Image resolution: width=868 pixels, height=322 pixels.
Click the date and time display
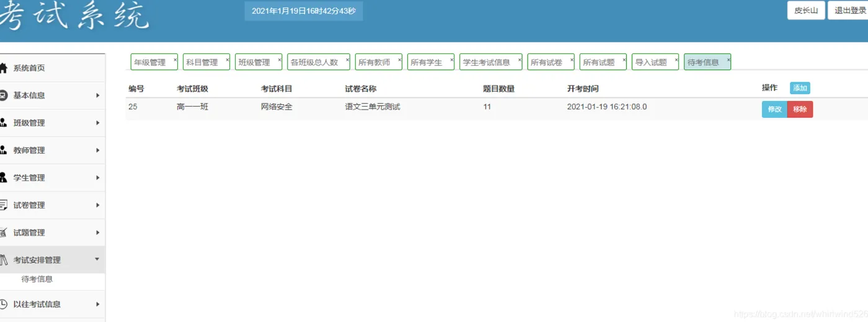coord(304,11)
